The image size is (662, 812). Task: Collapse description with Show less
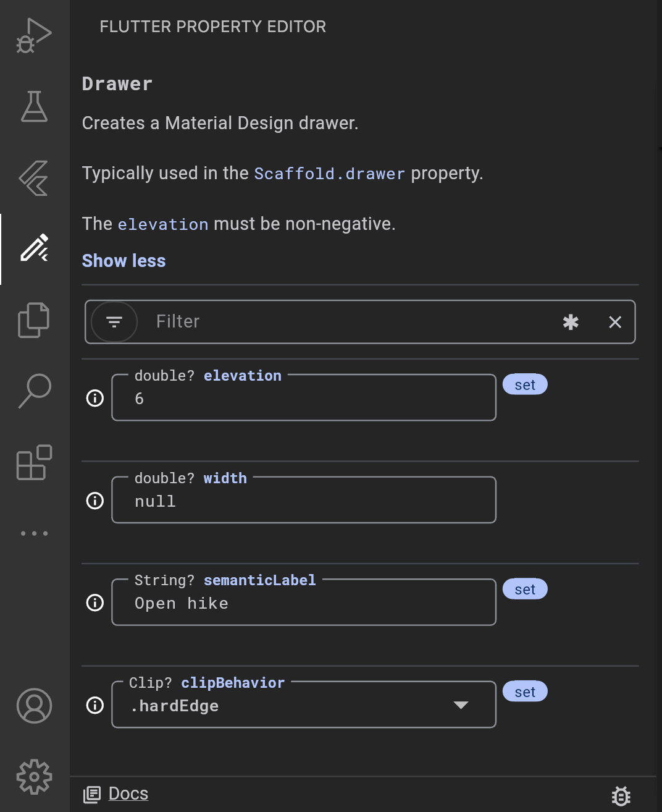coord(124,260)
